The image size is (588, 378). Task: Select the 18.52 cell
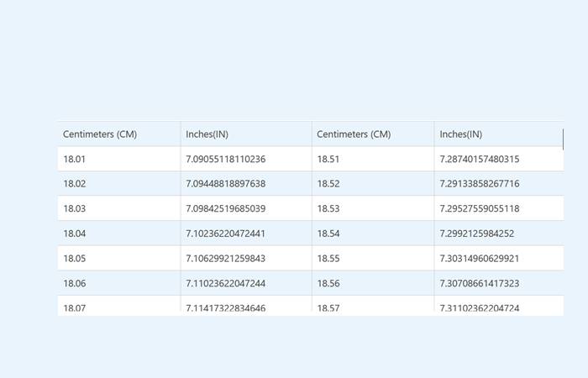click(373, 184)
